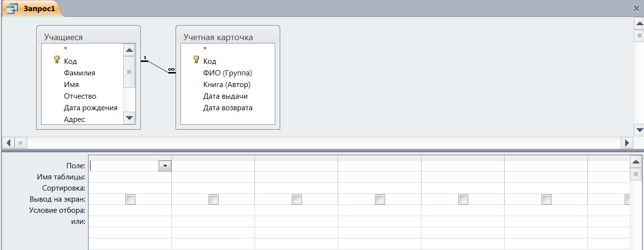This screenshot has height=250, width=644.
Task: Click the Условие отбора cell in the first column
Action: 130,210
